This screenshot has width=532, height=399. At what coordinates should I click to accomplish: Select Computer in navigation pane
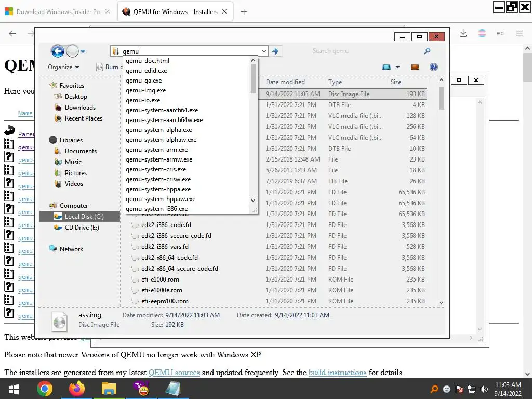(74, 206)
